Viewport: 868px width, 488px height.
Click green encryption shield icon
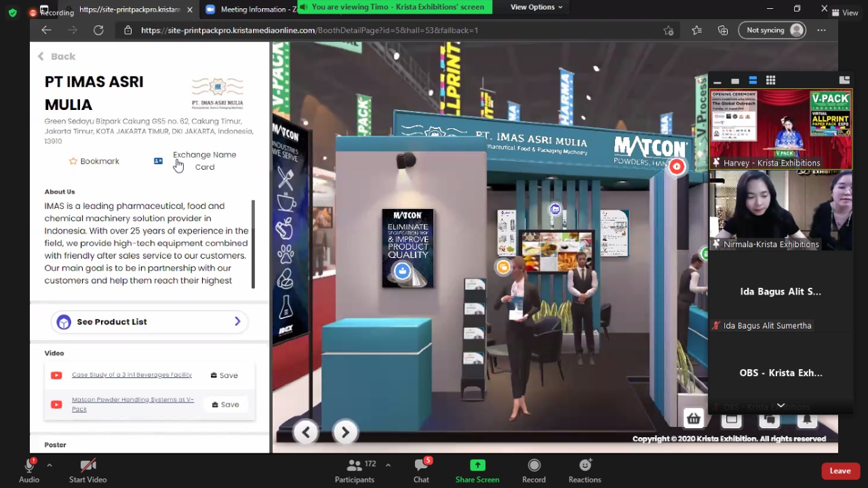tap(12, 12)
